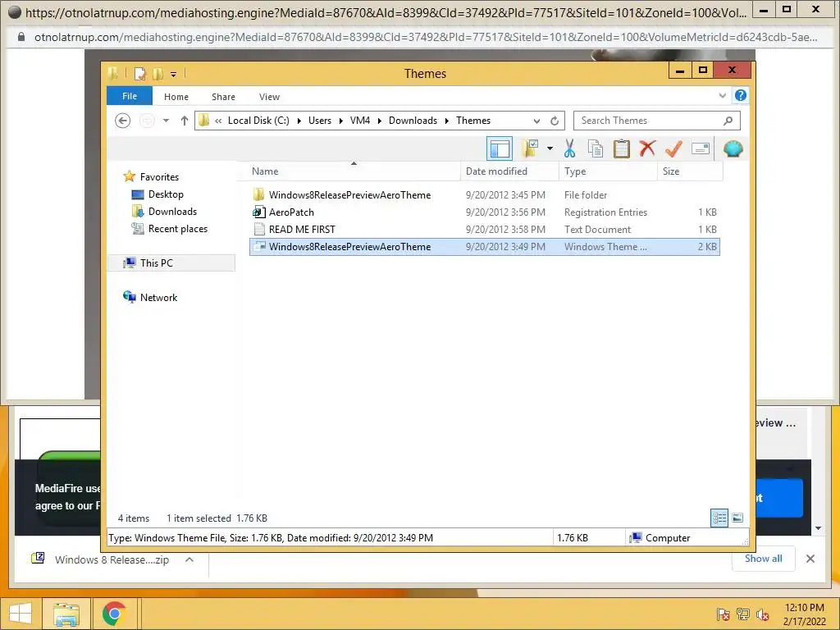Click Downloads breadcrumb in address bar
Screen dimensions: 840x630
click(x=413, y=121)
